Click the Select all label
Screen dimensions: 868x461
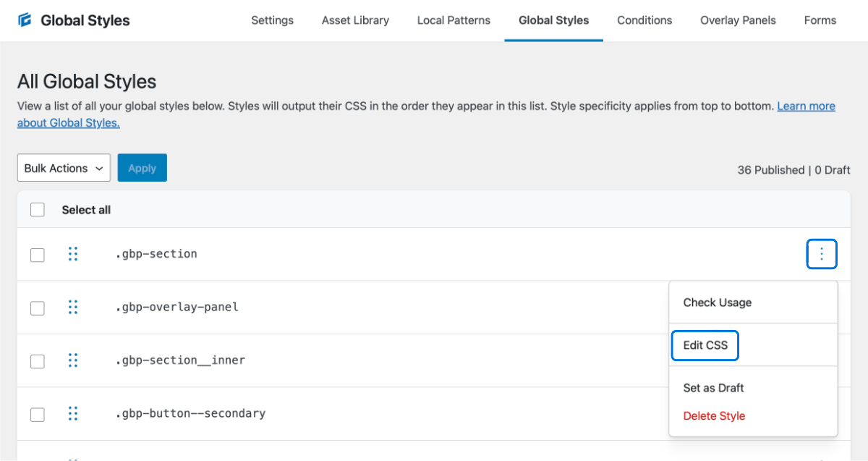click(86, 210)
